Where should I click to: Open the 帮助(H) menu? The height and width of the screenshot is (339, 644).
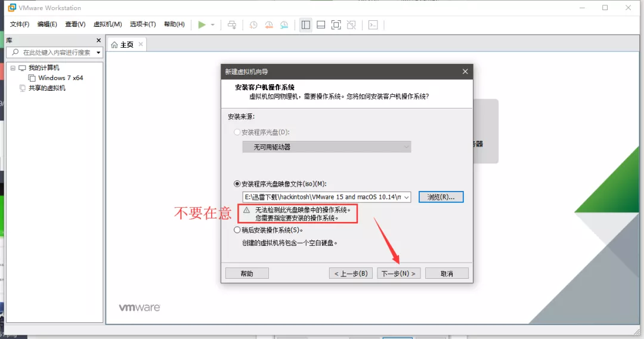(174, 24)
